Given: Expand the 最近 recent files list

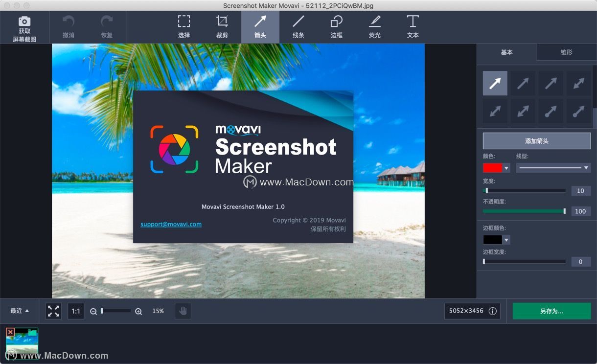Looking at the screenshot, I should point(20,311).
